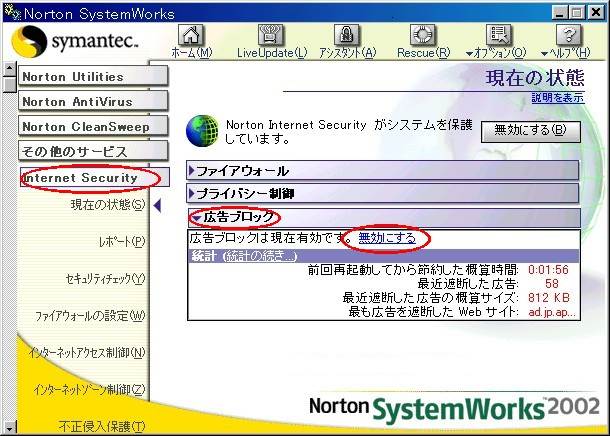Screen dimensions: 610x436
Task: Launch Rescue via the lifebuoy icon
Action: [x=422, y=35]
